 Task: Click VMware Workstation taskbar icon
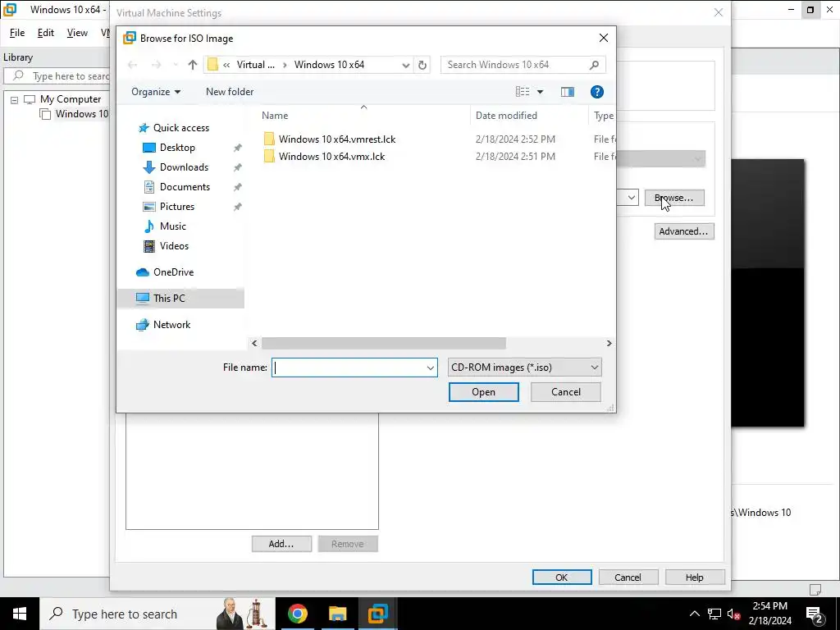pos(377,614)
